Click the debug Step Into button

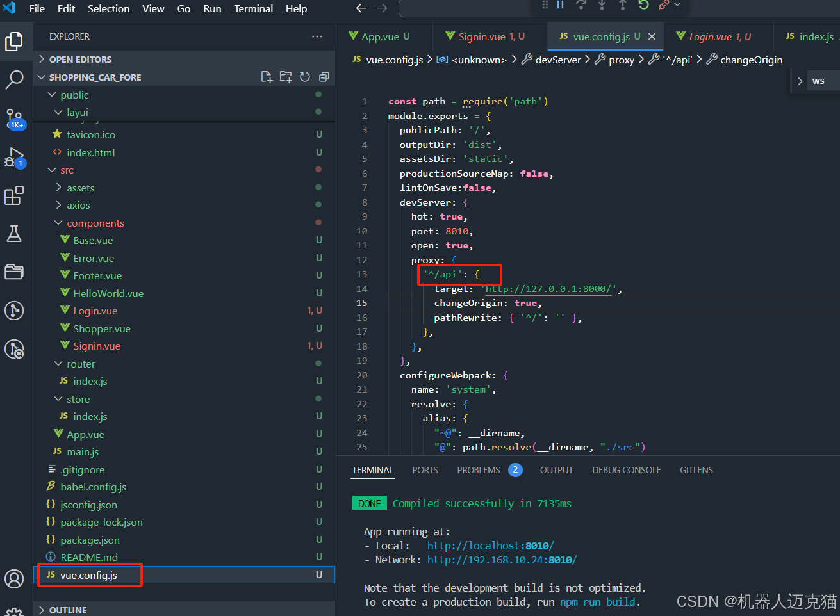(602, 5)
